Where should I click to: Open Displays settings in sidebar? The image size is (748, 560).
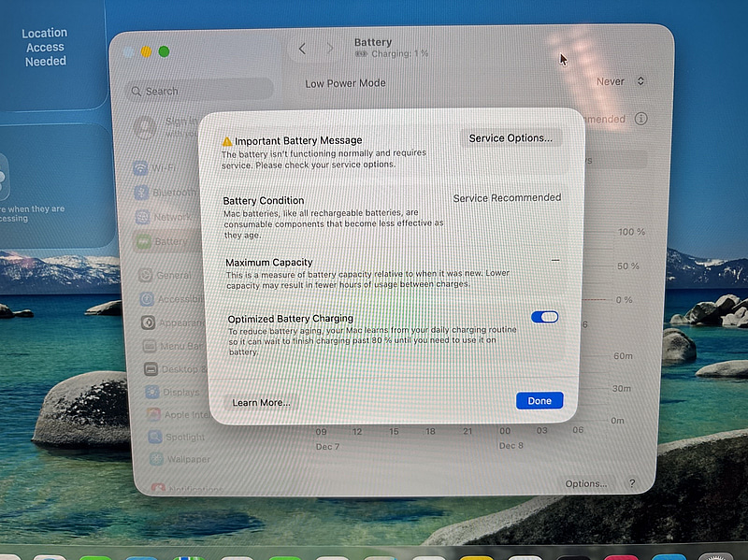coord(171,392)
